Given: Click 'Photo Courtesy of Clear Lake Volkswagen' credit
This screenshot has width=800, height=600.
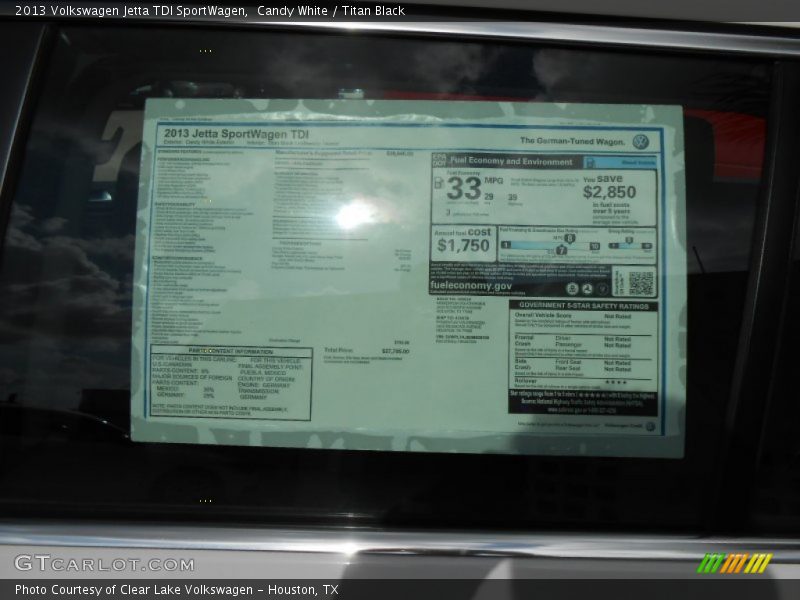Looking at the screenshot, I should (x=134, y=590).
